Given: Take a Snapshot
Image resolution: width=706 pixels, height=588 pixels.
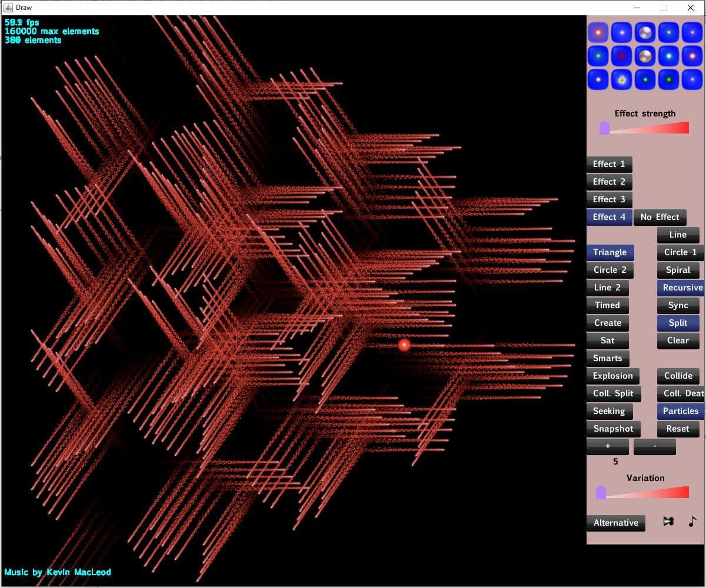Looking at the screenshot, I should click(x=613, y=429).
